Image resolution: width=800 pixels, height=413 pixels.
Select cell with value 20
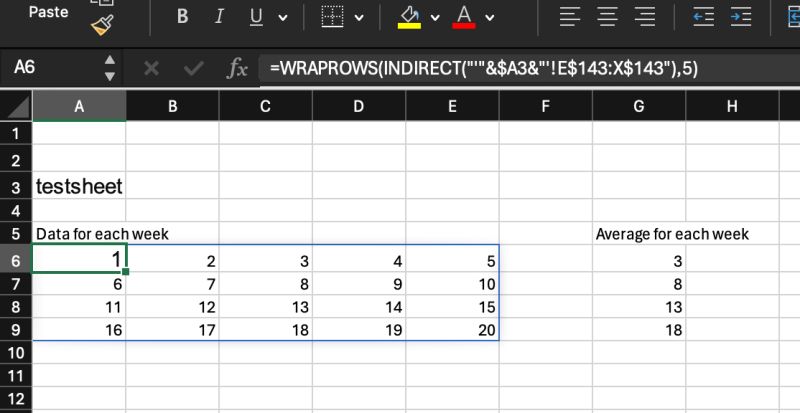(452, 330)
